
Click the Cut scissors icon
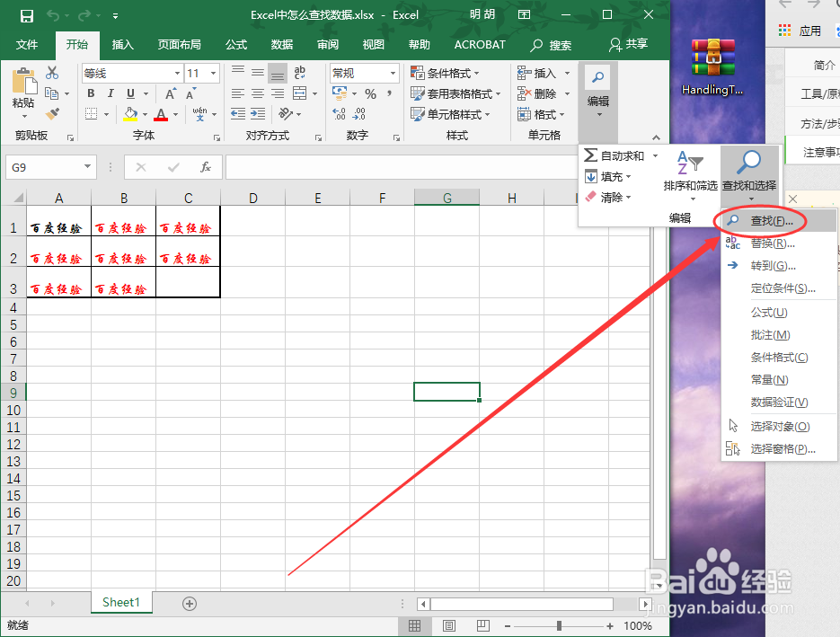point(52,73)
